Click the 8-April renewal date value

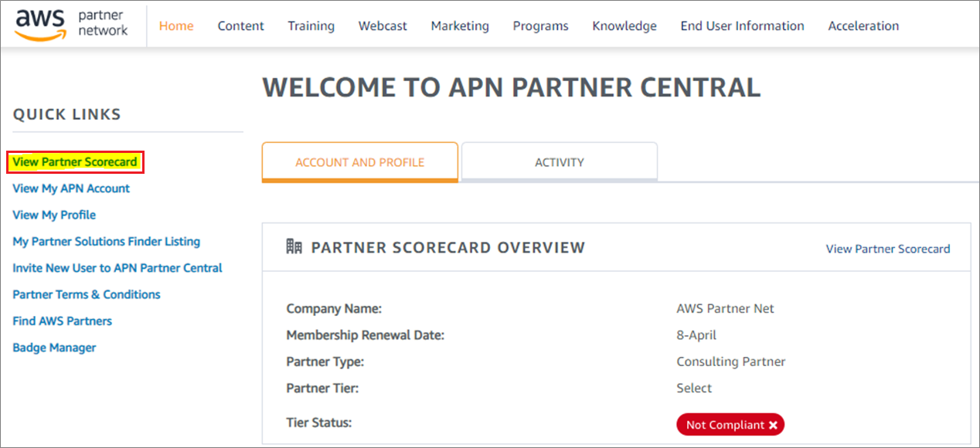click(x=696, y=335)
